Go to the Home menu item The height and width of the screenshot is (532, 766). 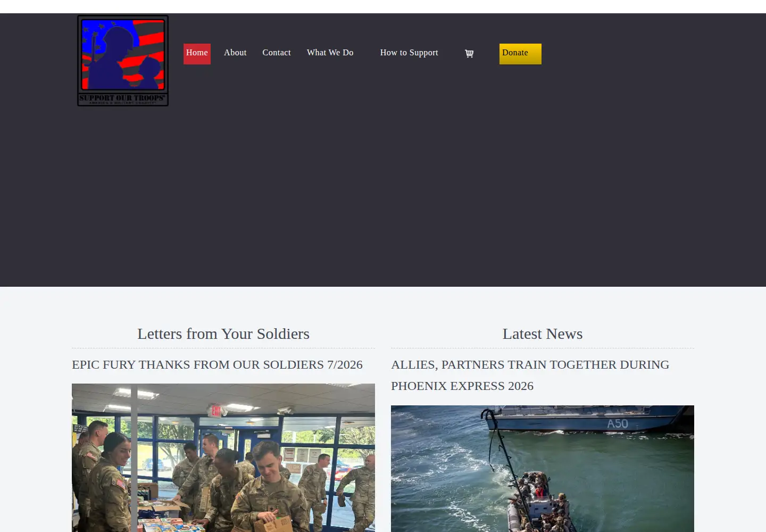pos(197,54)
